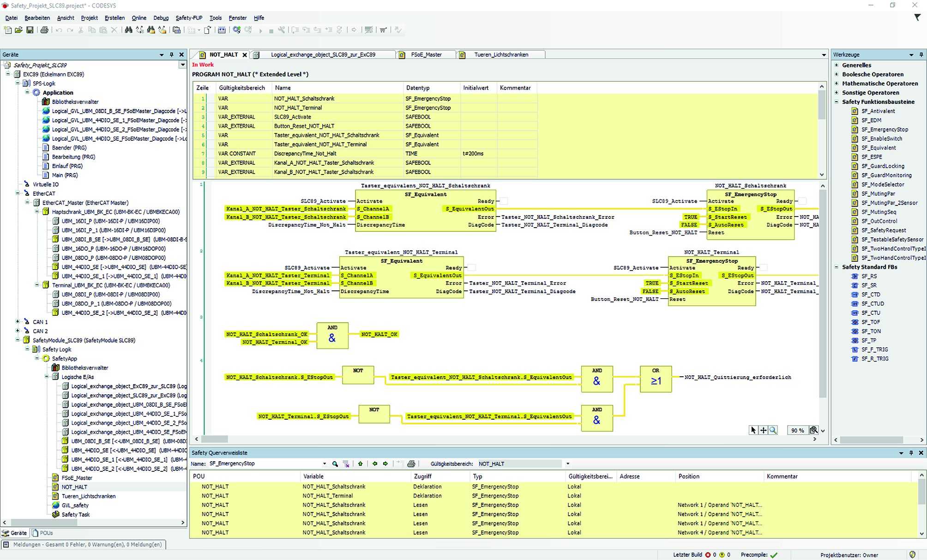The width and height of the screenshot is (927, 560).
Task: Click the green up arrow in Querverweisliste
Action: pos(360,464)
